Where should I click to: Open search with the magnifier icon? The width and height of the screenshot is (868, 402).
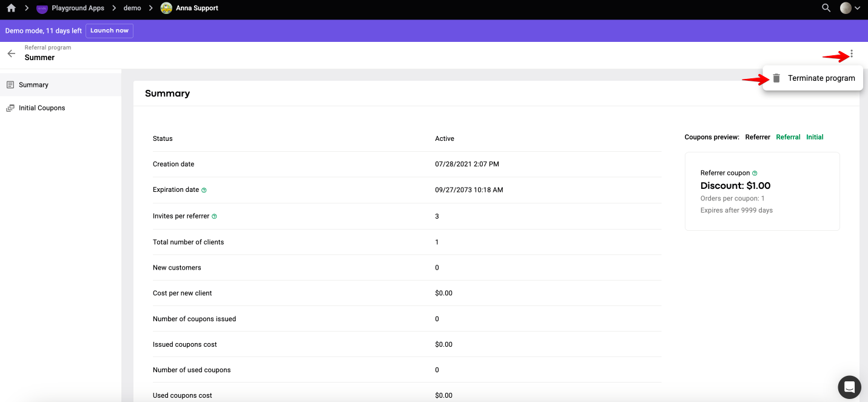point(826,8)
